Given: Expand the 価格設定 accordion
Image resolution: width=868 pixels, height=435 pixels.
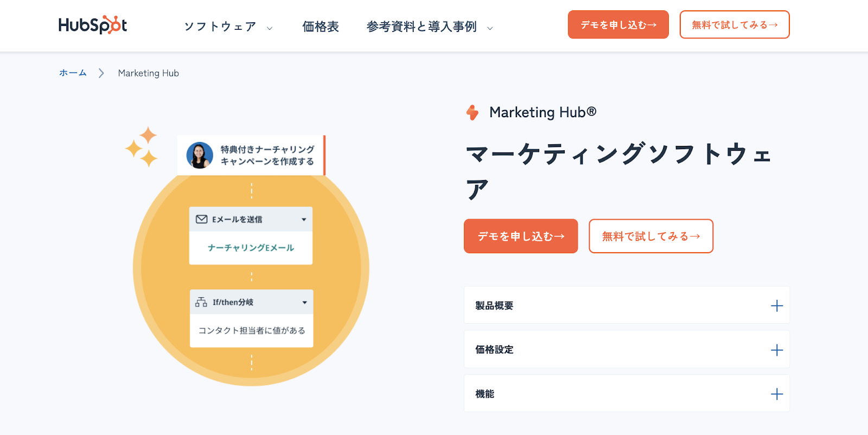Looking at the screenshot, I should click(x=627, y=350).
